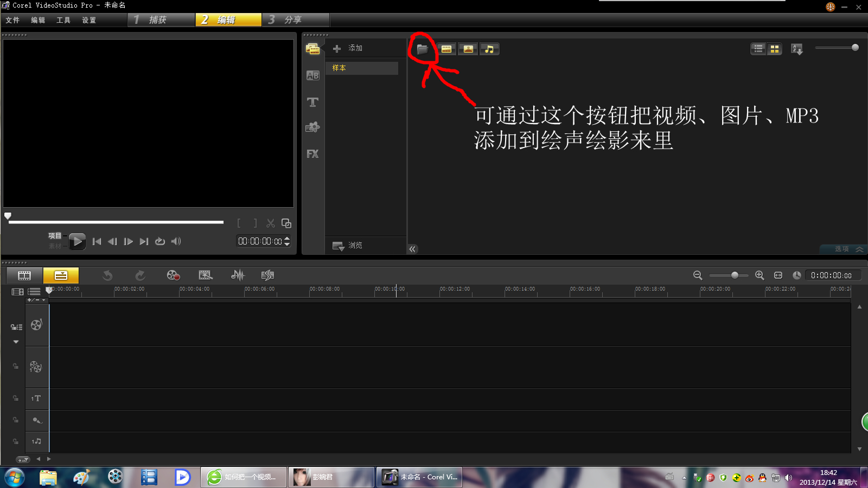Viewport: 868px width, 488px height.
Task: Select the title track button
Action: [x=36, y=399]
